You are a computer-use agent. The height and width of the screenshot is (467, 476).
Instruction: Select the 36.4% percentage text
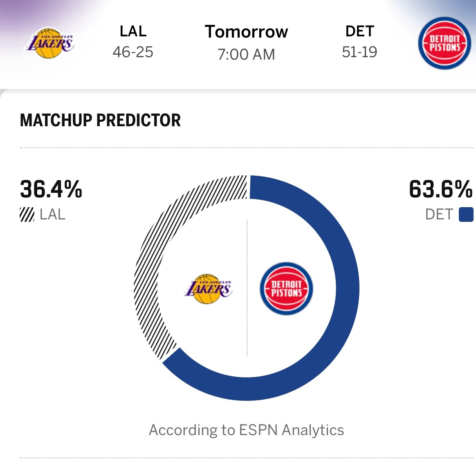(x=51, y=190)
